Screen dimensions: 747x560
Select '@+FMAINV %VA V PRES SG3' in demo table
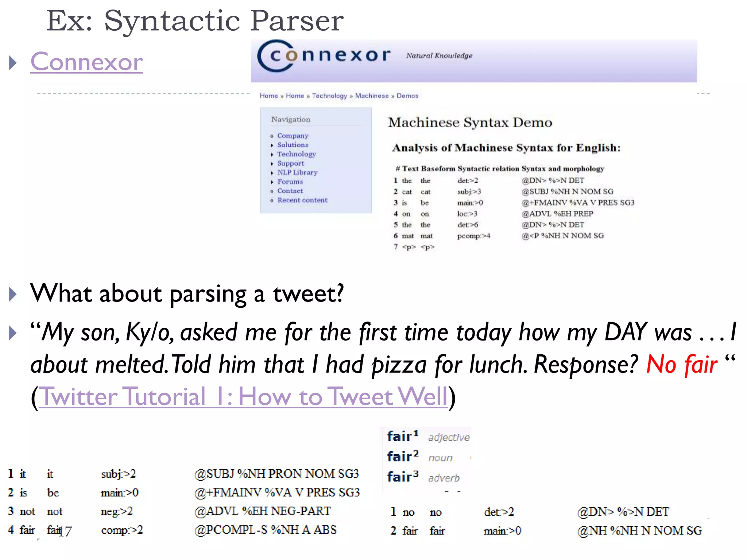[x=578, y=203]
